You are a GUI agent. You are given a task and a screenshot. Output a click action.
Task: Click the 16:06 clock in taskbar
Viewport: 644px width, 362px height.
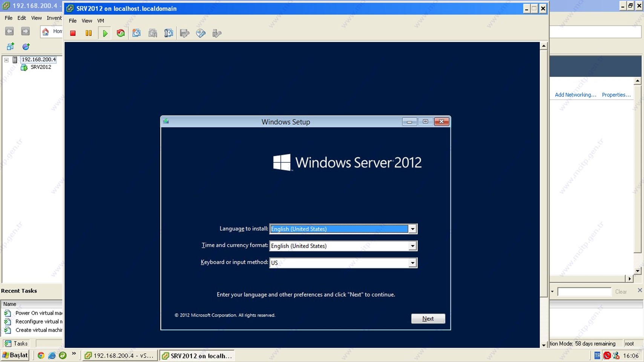coord(631,356)
